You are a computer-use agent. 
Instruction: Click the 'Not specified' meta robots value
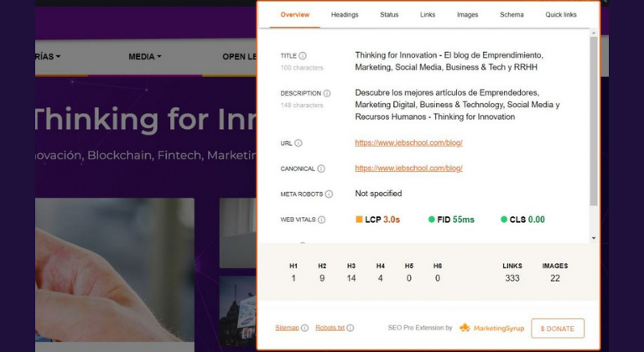click(x=378, y=194)
